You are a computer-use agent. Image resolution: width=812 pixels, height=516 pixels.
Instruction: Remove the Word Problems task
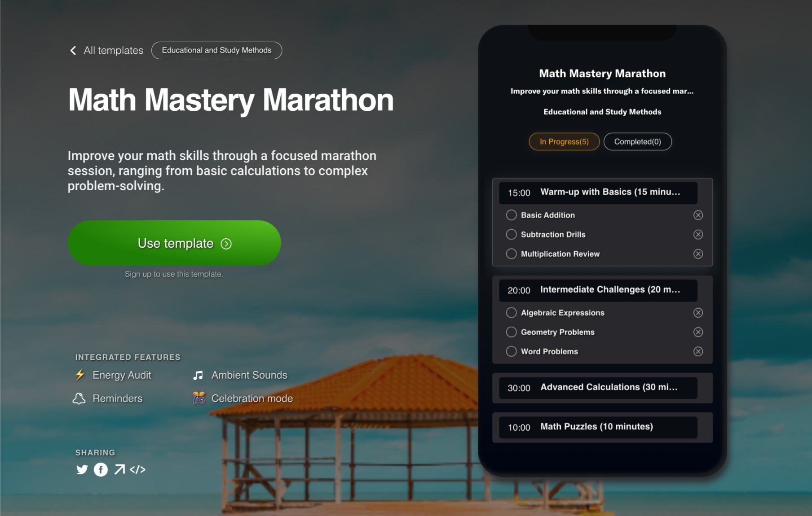698,351
